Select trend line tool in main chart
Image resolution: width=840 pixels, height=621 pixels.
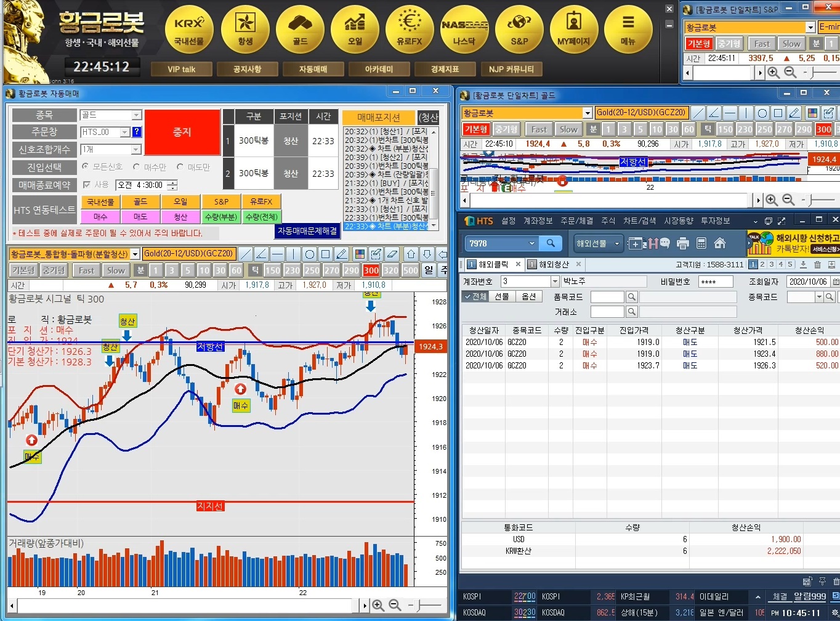[245, 254]
